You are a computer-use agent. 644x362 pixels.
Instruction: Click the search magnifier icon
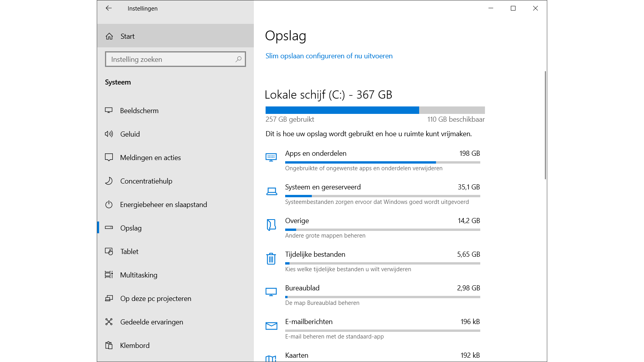pos(238,59)
